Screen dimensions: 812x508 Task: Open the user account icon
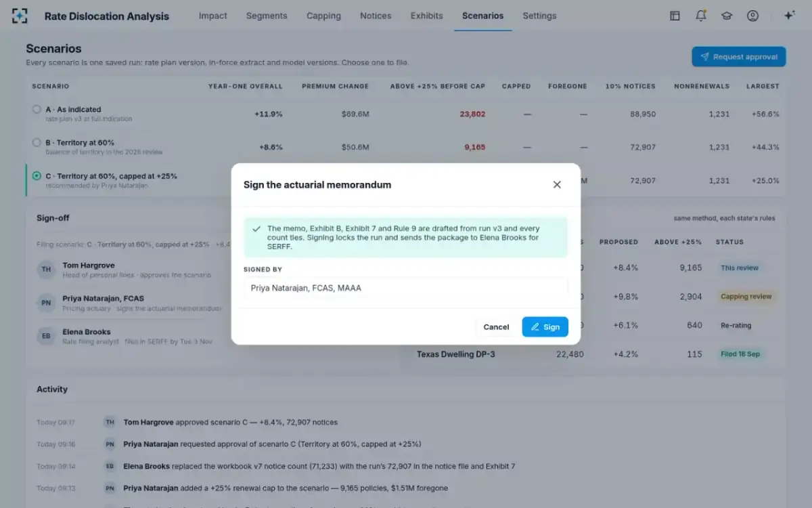(752, 16)
